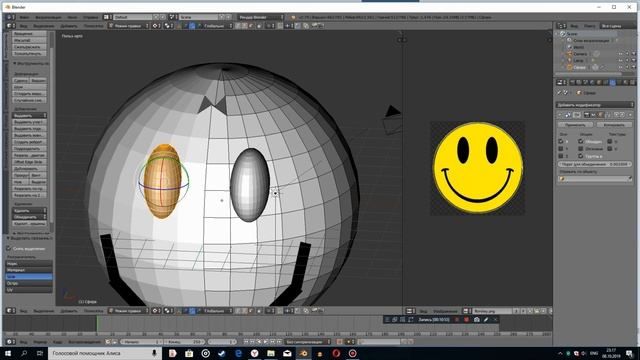Click Копировать to copy the modifier
Image resolution: width=640 pixels, height=360 pixels.
[613, 124]
